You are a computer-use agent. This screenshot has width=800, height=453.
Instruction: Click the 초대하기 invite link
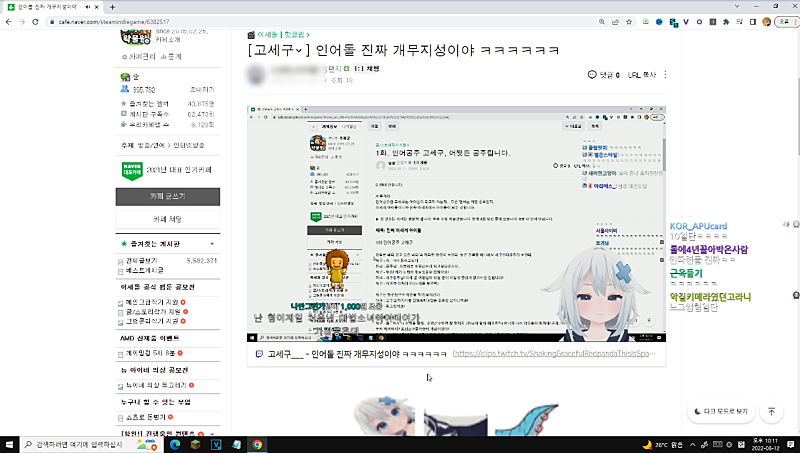click(202, 90)
